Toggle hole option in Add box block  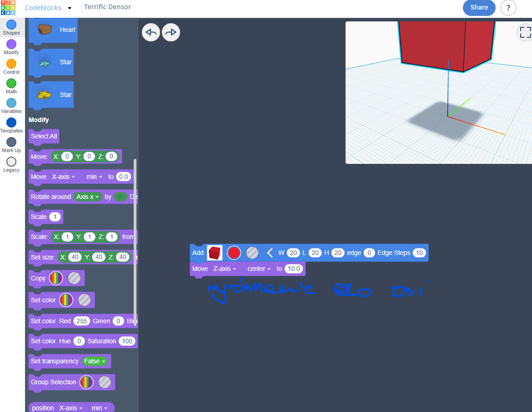click(x=252, y=253)
